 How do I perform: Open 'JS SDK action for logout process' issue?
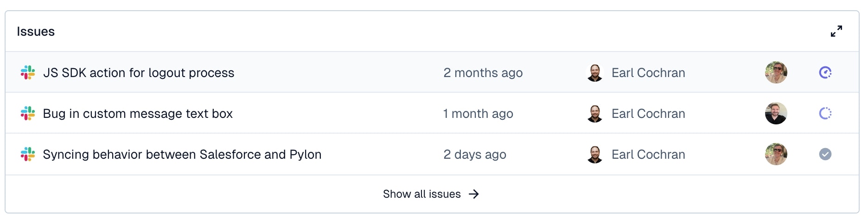[x=139, y=73]
